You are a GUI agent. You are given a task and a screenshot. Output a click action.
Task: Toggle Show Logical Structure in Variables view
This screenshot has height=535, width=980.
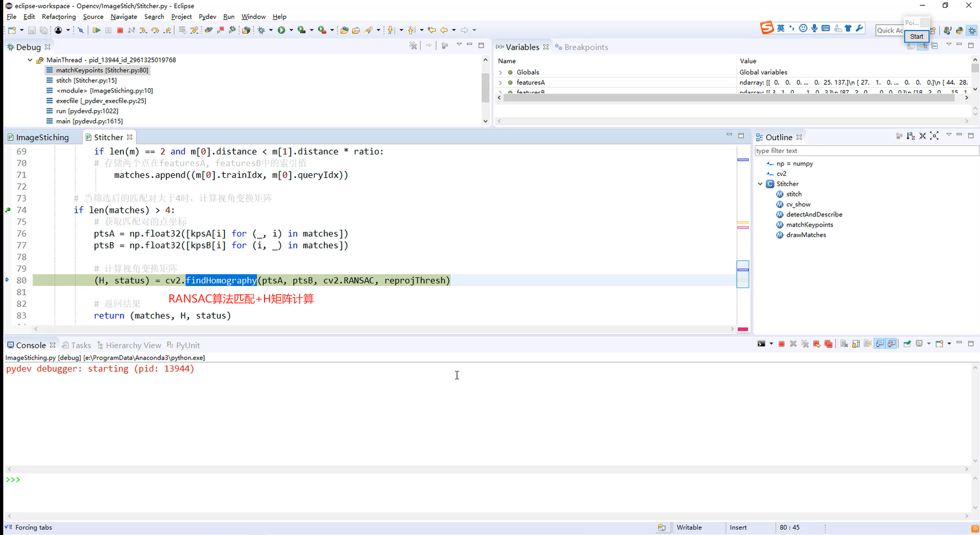pos(923,46)
